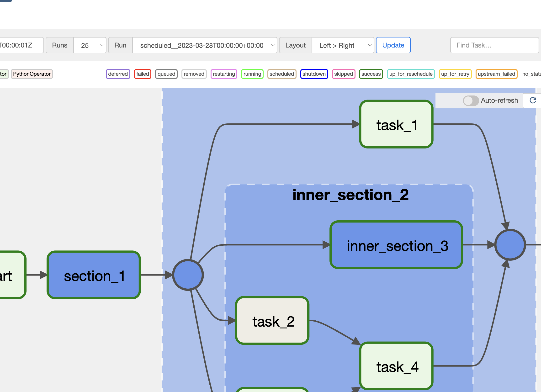Click the upstream join circle node
Image resolution: width=541 pixels, height=392 pixels.
coord(188,275)
